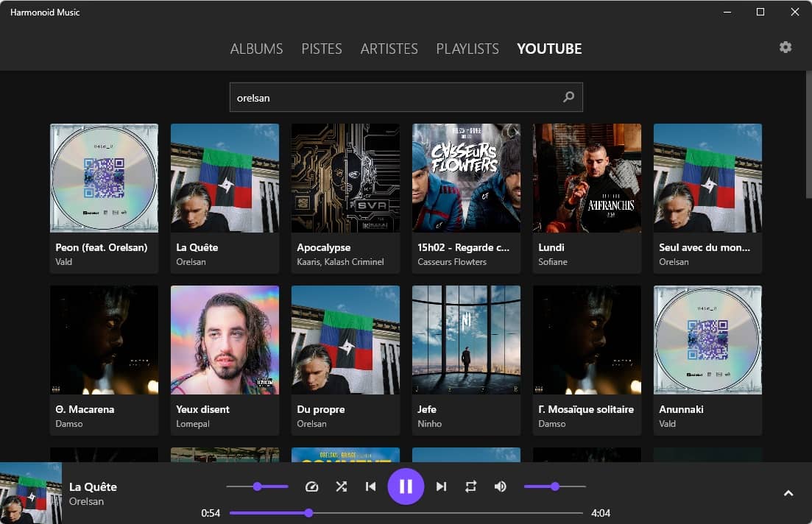Click the "Apocalypse" song title
Screen dimensions: 812x524
pyautogui.click(x=324, y=247)
